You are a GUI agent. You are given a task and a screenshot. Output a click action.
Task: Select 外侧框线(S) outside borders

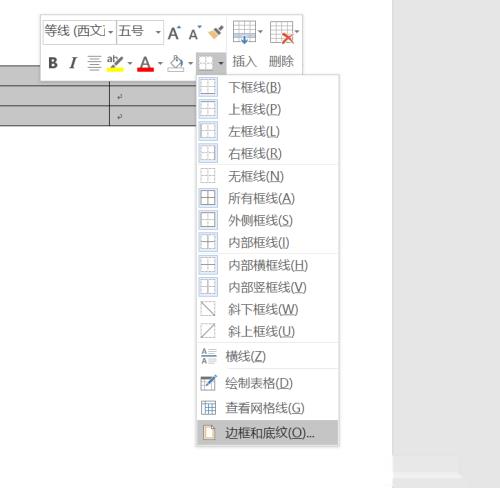pyautogui.click(x=268, y=220)
